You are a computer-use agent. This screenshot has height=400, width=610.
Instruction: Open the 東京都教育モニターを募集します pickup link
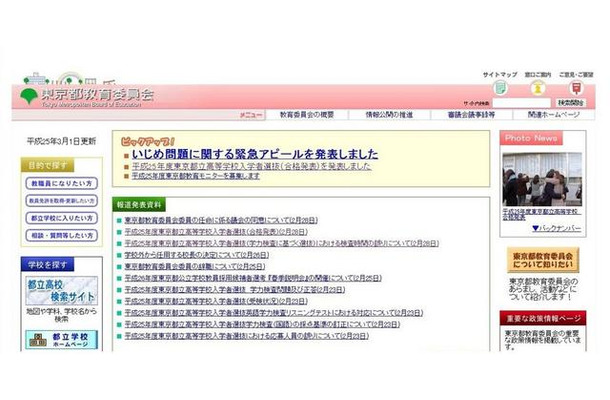[196, 176]
